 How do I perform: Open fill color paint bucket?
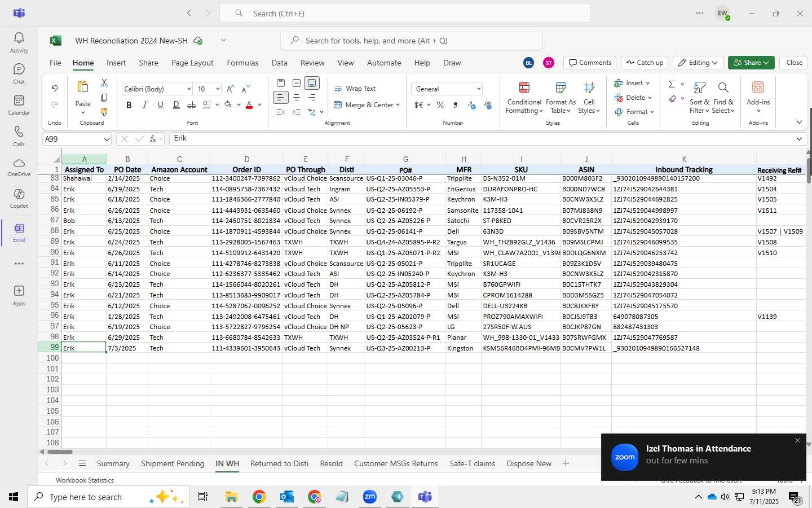point(228,105)
